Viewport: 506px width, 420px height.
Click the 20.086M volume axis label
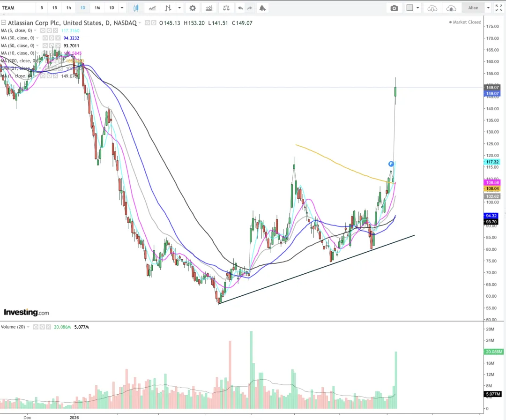click(x=494, y=352)
